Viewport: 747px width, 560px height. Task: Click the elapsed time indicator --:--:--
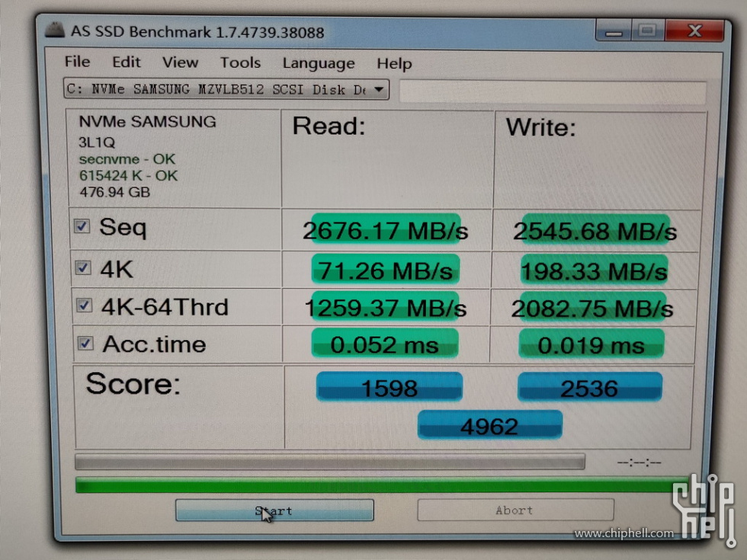point(639,462)
